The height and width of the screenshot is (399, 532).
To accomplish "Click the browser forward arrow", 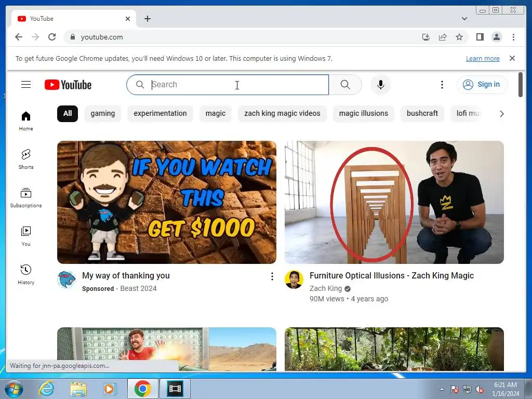I will point(35,37).
